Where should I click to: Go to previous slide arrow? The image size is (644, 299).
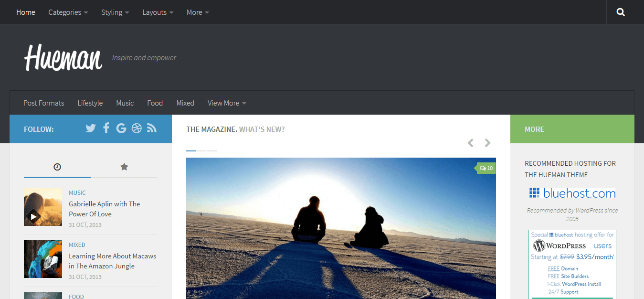471,143
